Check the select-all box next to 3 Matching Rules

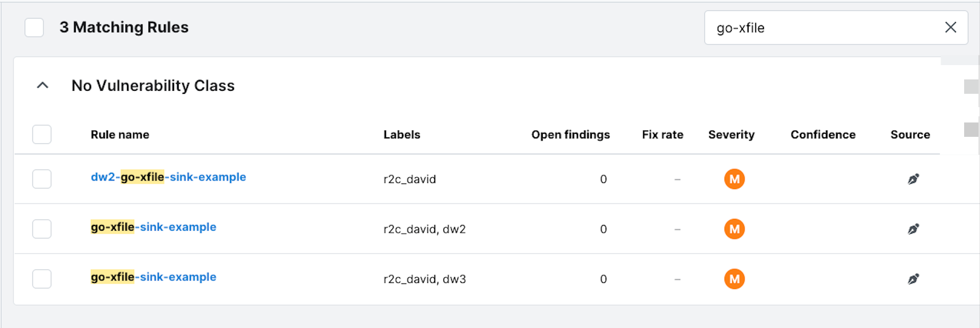34,27
